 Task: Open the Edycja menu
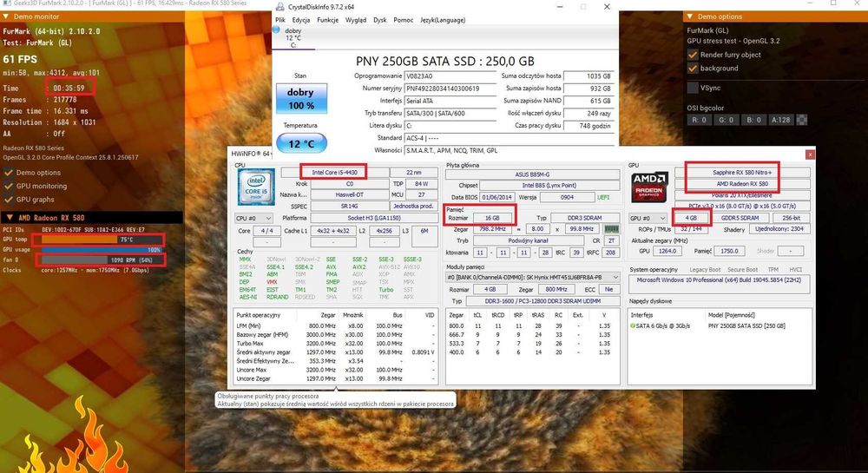(x=301, y=20)
